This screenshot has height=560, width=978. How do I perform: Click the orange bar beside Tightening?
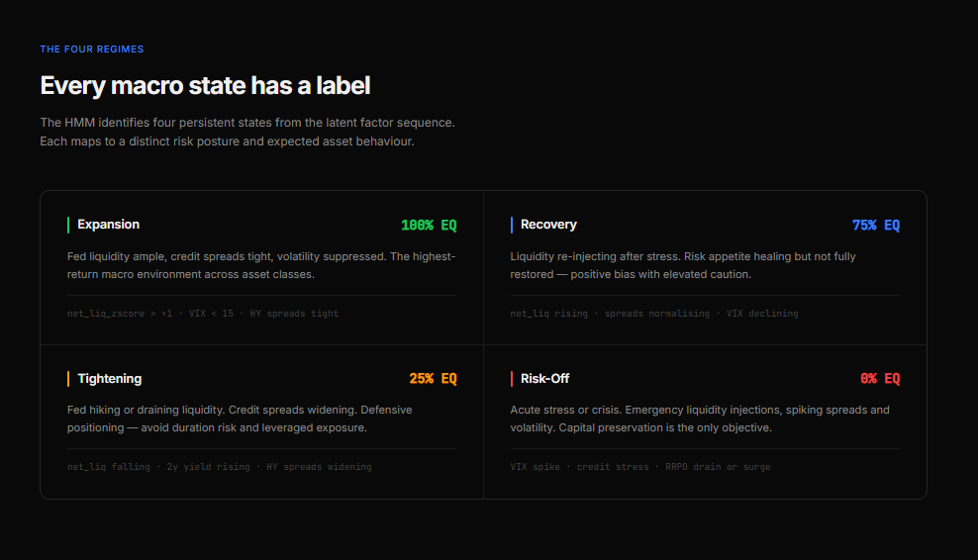tap(68, 379)
